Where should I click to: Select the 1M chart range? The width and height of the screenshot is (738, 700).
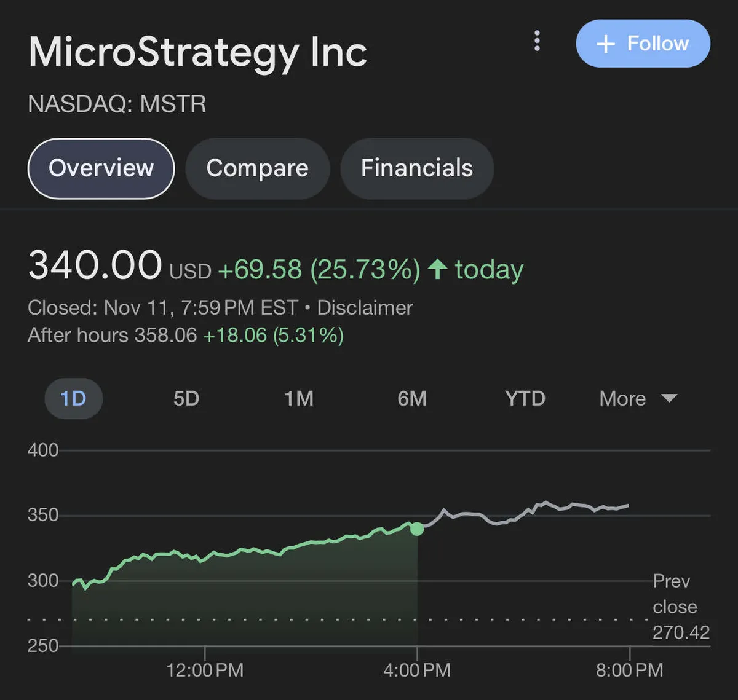pos(299,398)
